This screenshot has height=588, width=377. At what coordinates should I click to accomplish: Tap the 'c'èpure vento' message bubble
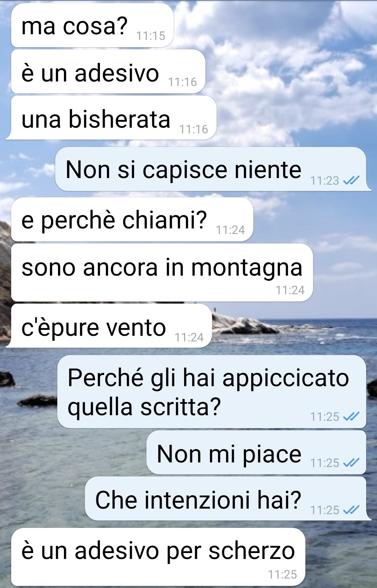(109, 326)
